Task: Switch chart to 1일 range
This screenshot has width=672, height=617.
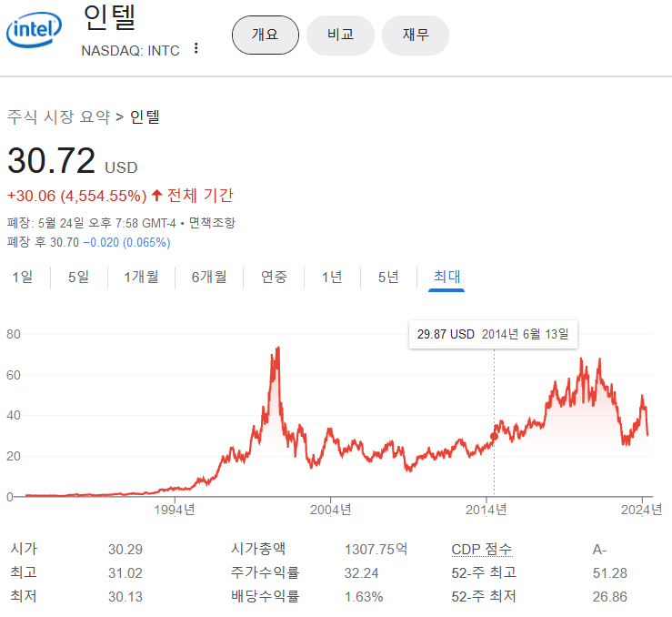Action: point(23,277)
